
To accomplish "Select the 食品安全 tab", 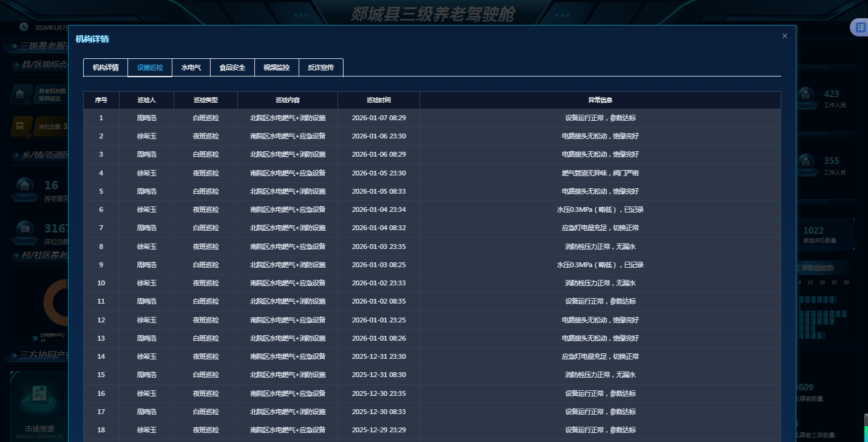I will [232, 67].
